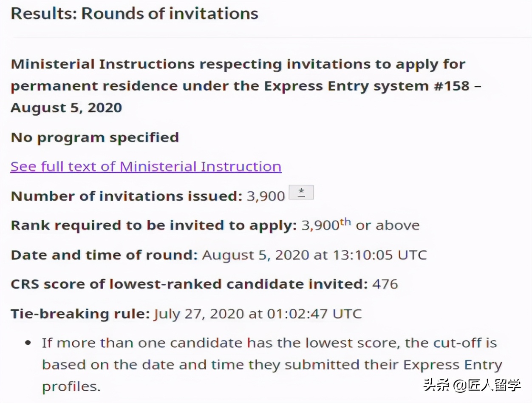
Task: Click the "August 5, 2020 at 13:10:05 UTC" timestamp
Action: point(314,255)
